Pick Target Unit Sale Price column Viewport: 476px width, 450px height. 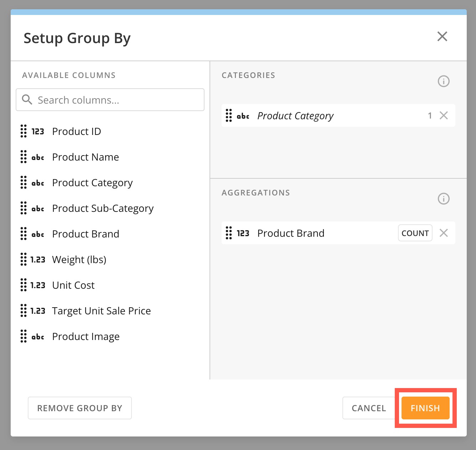(101, 311)
